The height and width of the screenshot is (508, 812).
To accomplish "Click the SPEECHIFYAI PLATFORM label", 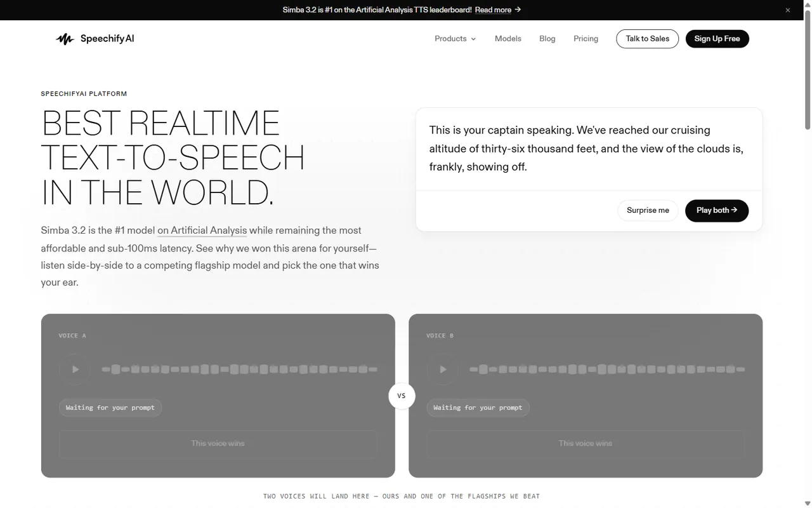I will [x=84, y=94].
